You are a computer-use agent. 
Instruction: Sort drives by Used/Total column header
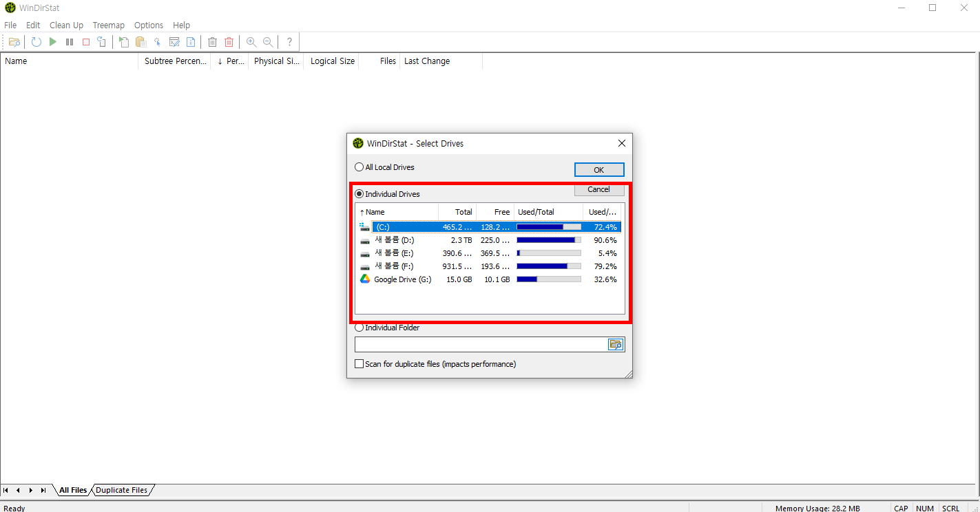tap(548, 212)
